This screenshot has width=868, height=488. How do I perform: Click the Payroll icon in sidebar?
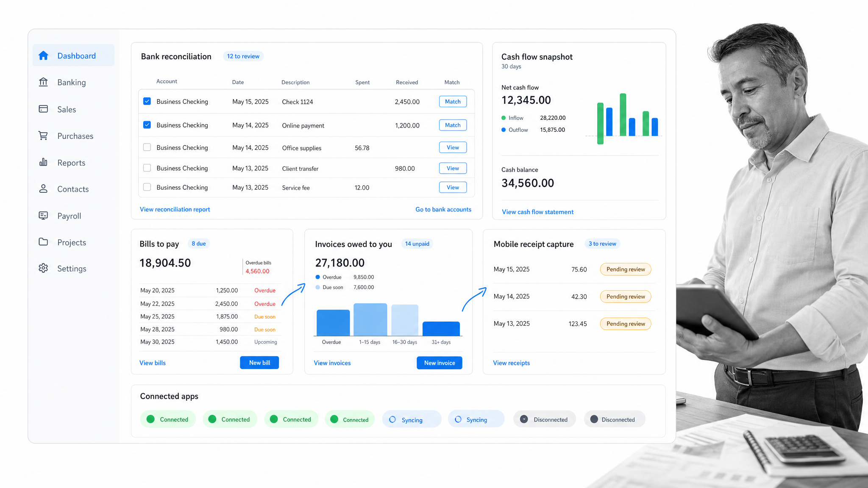pyautogui.click(x=43, y=216)
